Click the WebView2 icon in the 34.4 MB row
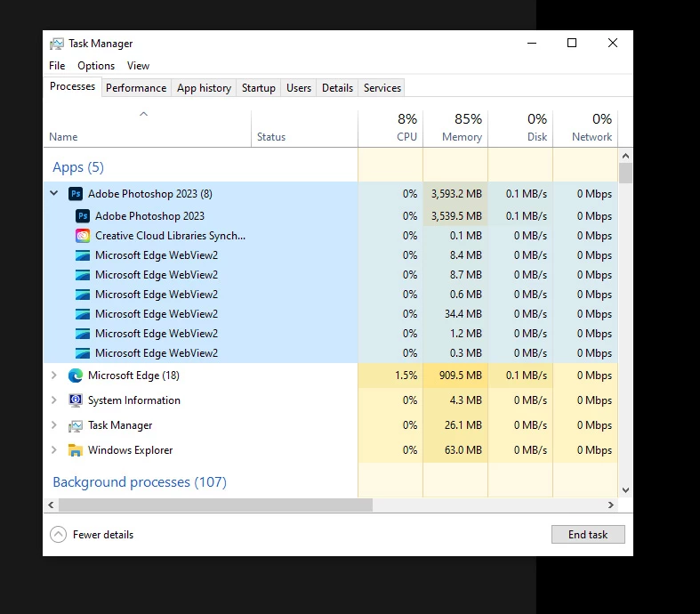 click(x=83, y=314)
